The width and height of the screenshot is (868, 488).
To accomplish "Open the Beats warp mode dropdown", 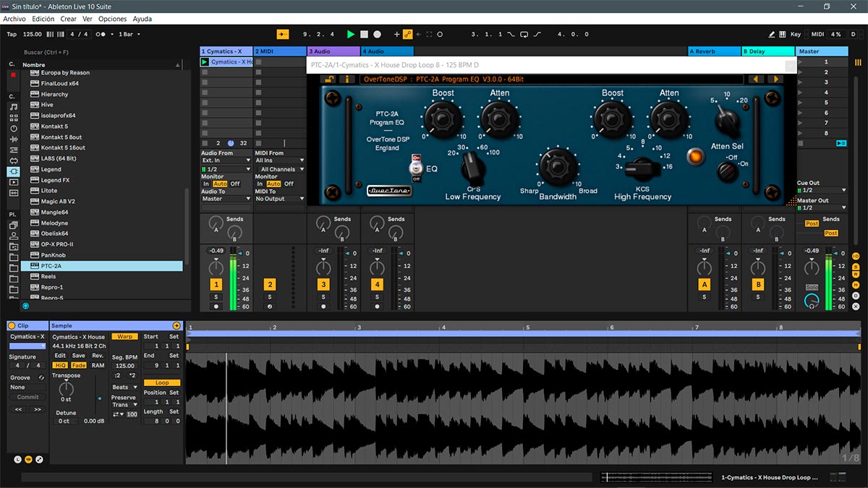I will (x=124, y=388).
